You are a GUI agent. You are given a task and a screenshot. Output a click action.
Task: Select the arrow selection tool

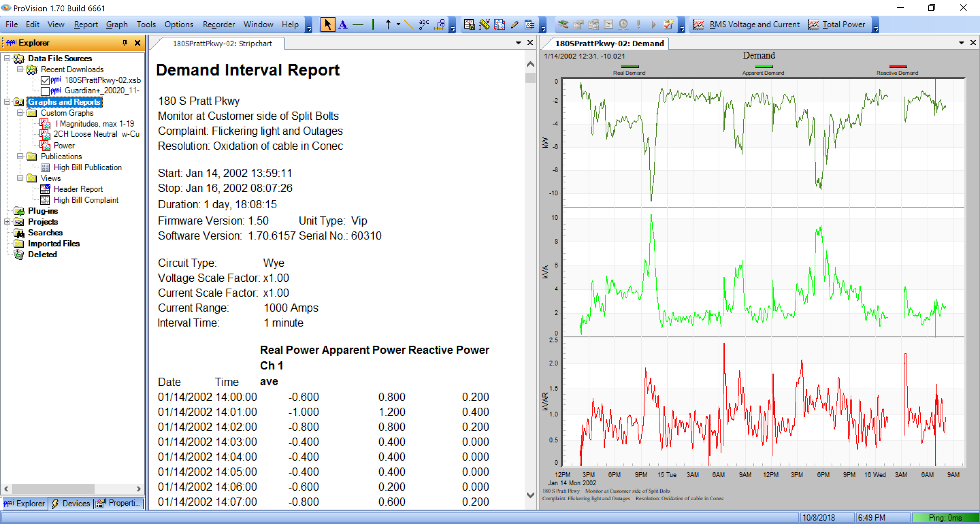(x=328, y=24)
